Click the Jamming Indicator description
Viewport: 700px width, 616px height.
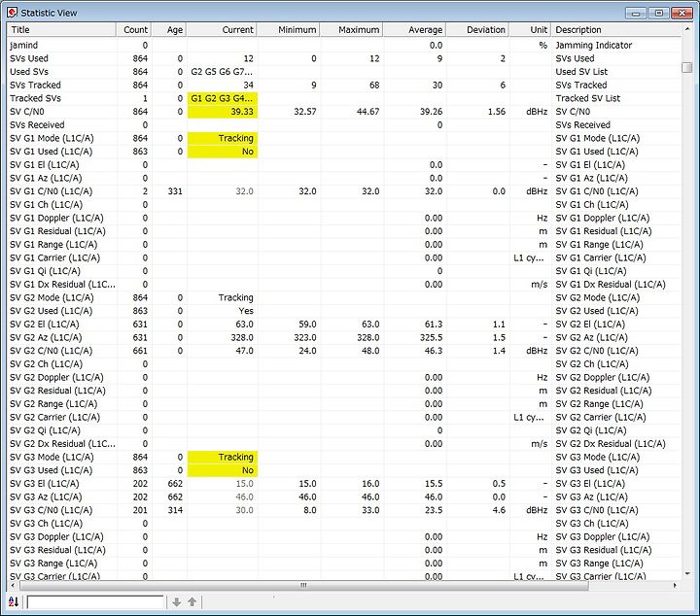click(x=594, y=45)
